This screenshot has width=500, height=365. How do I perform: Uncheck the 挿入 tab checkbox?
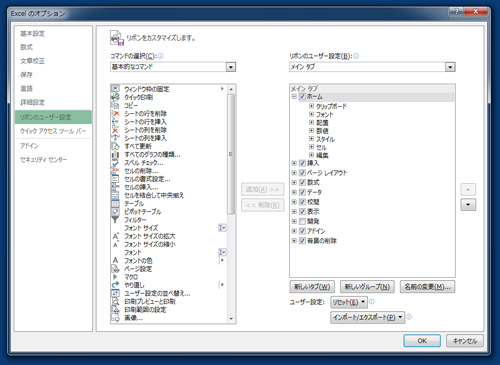[302, 163]
